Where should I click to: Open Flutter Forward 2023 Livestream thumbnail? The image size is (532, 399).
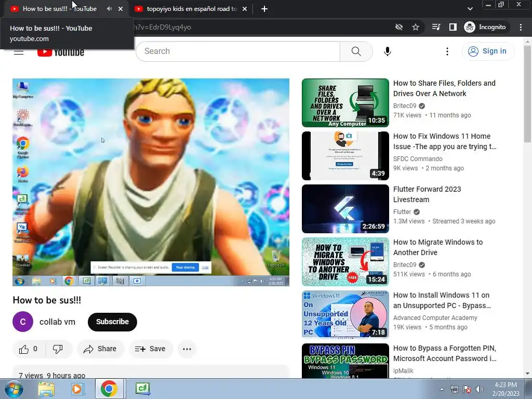coord(345,209)
